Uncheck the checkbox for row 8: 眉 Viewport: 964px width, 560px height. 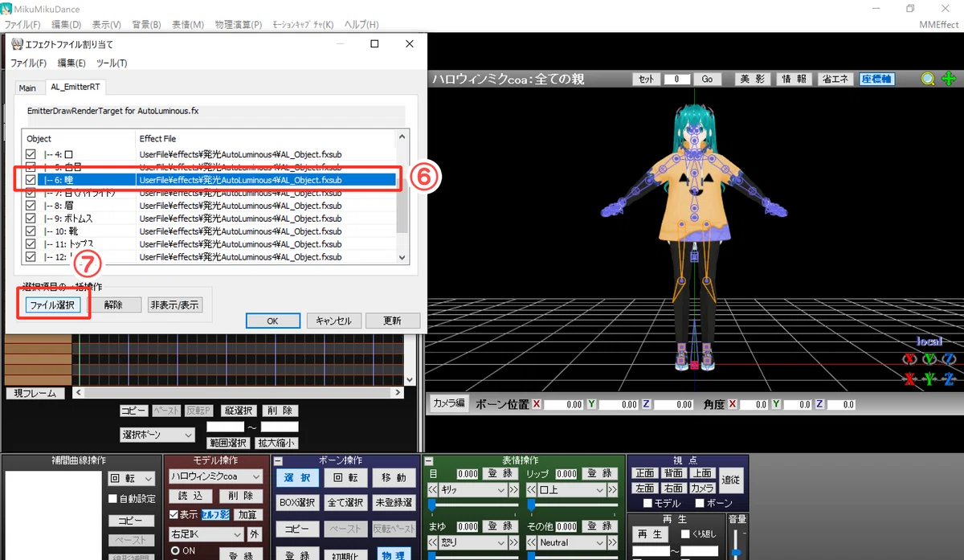point(31,206)
